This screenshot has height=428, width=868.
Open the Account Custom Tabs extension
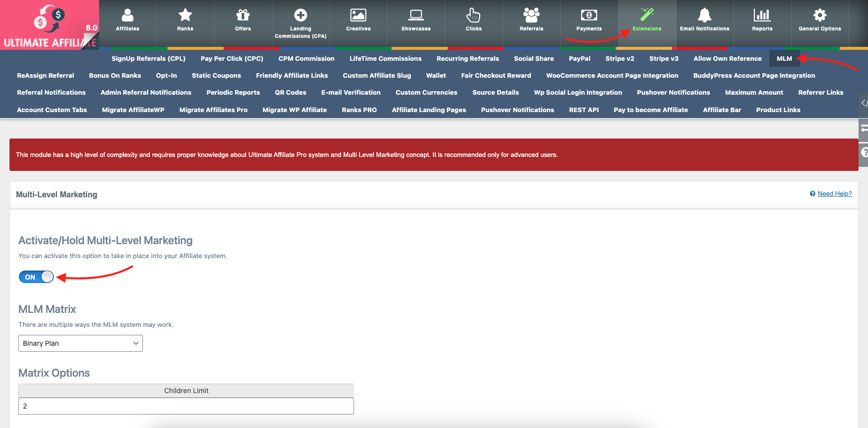[x=52, y=110]
